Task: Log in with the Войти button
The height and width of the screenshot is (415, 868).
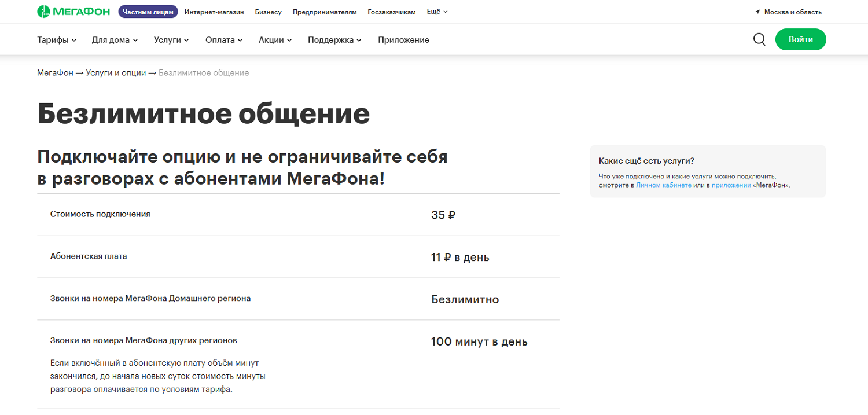Action: [800, 39]
